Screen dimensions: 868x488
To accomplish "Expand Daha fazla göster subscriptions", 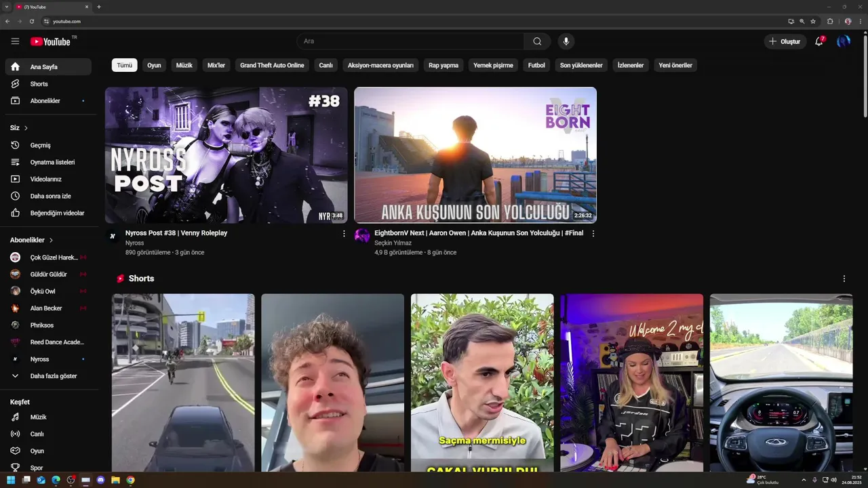I will coord(48,376).
